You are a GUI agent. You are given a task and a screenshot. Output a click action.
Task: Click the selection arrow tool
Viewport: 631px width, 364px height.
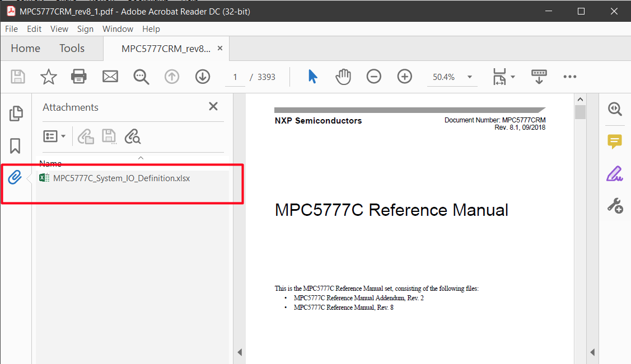pos(313,77)
